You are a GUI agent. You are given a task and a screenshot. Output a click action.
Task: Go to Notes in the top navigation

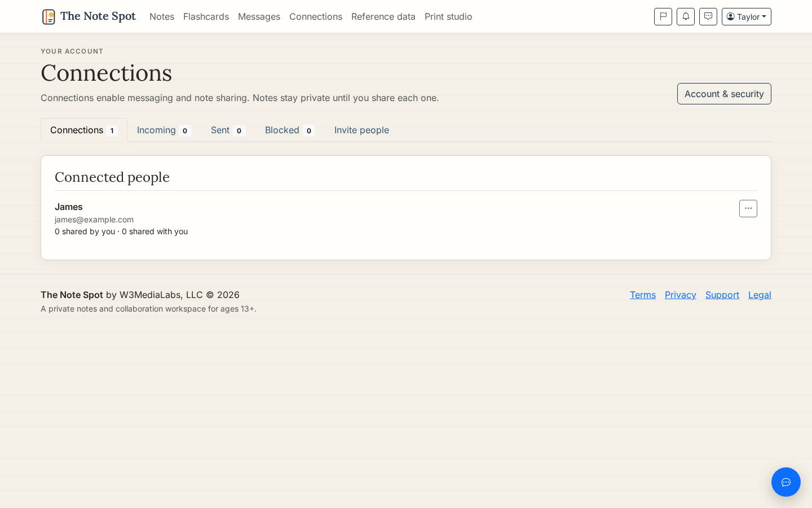click(162, 16)
